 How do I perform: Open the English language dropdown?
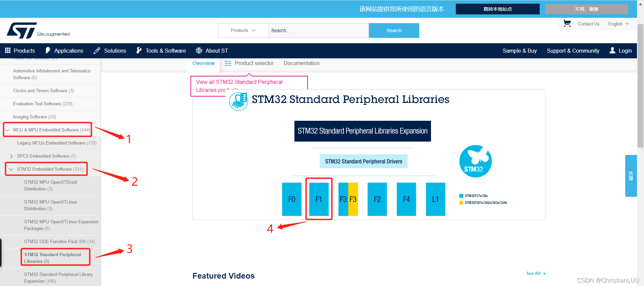point(619,24)
